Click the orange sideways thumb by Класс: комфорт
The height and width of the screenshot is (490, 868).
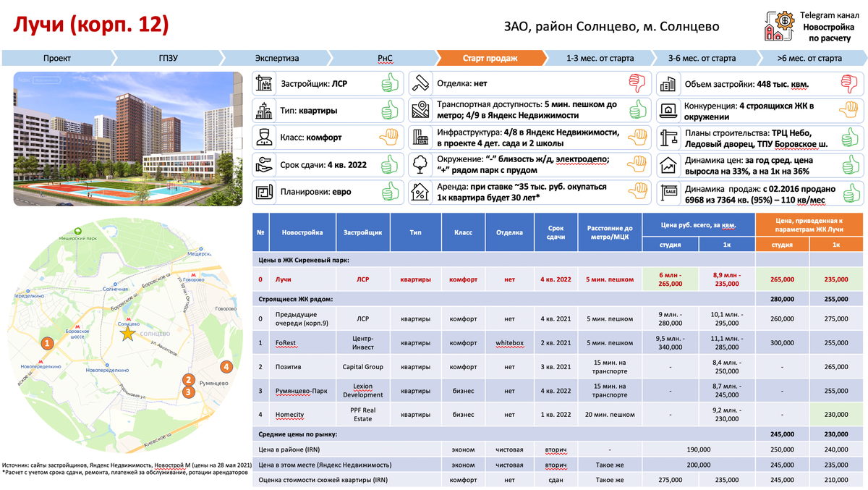pyautogui.click(x=391, y=138)
